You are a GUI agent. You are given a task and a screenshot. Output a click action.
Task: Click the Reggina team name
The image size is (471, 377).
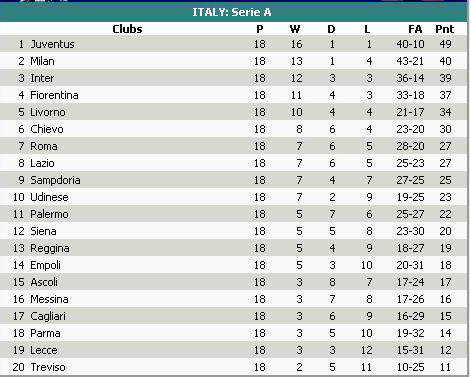(x=50, y=248)
